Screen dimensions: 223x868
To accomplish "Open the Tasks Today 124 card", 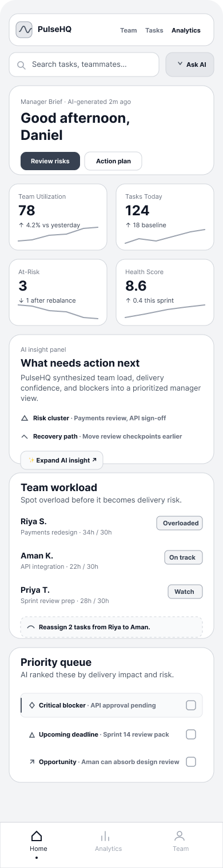I will pyautogui.click(x=165, y=217).
